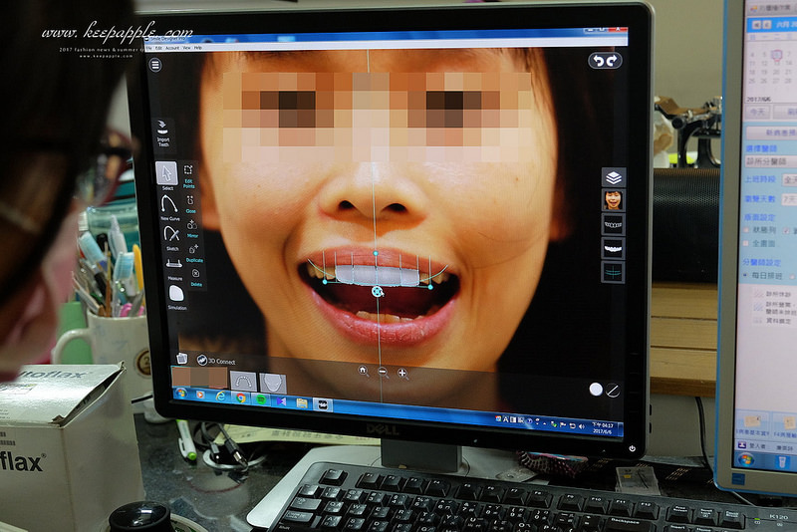Zoom in with the plus magnifier
Viewport: 797px width, 532px height.
(x=402, y=374)
